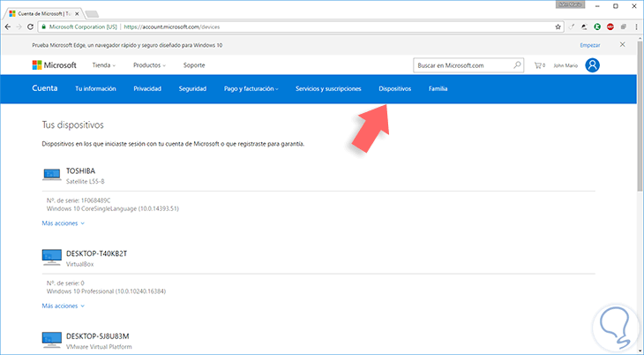Click the search magnifier icon
The height and width of the screenshot is (355, 644).
(x=517, y=65)
